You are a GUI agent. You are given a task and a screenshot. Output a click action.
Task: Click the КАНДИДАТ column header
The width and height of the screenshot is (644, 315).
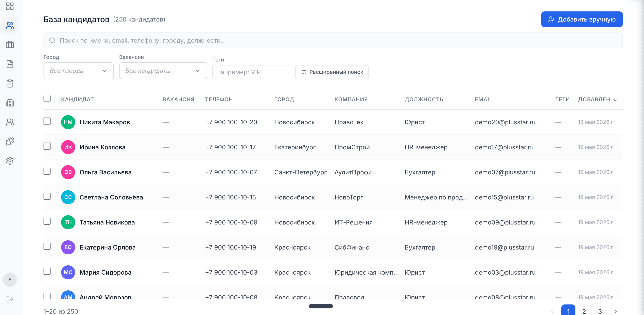[x=77, y=100]
